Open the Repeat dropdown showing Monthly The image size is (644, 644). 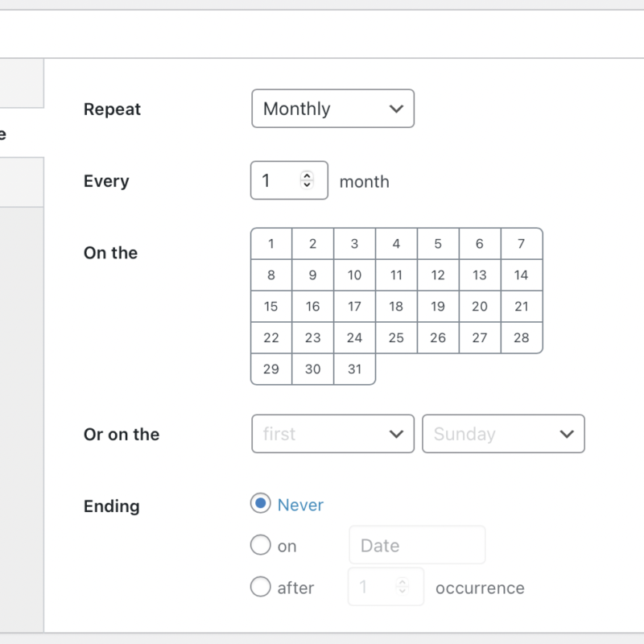332,108
